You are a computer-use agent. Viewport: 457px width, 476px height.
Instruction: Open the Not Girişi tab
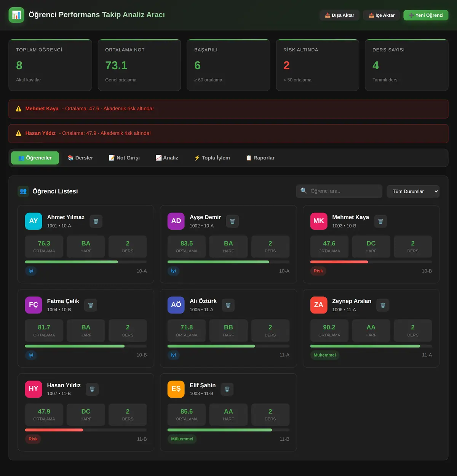click(124, 158)
